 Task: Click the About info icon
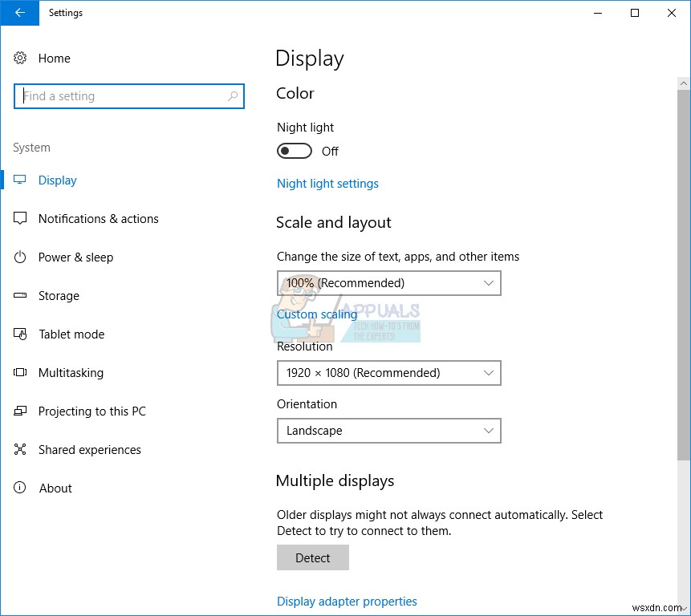tap(20, 488)
